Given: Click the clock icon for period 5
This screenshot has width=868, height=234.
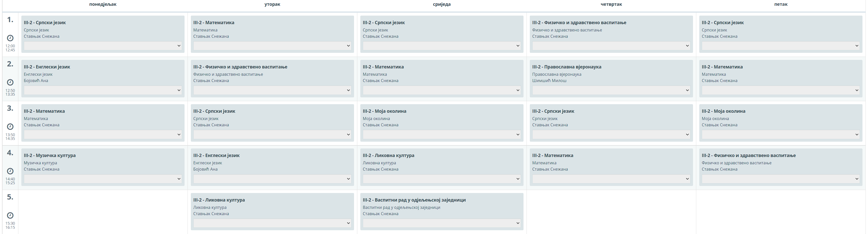Looking at the screenshot, I should pyautogui.click(x=10, y=215).
